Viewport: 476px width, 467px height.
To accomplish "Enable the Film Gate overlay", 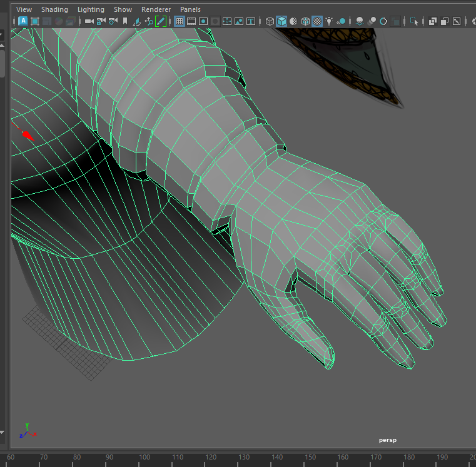I will [x=191, y=21].
